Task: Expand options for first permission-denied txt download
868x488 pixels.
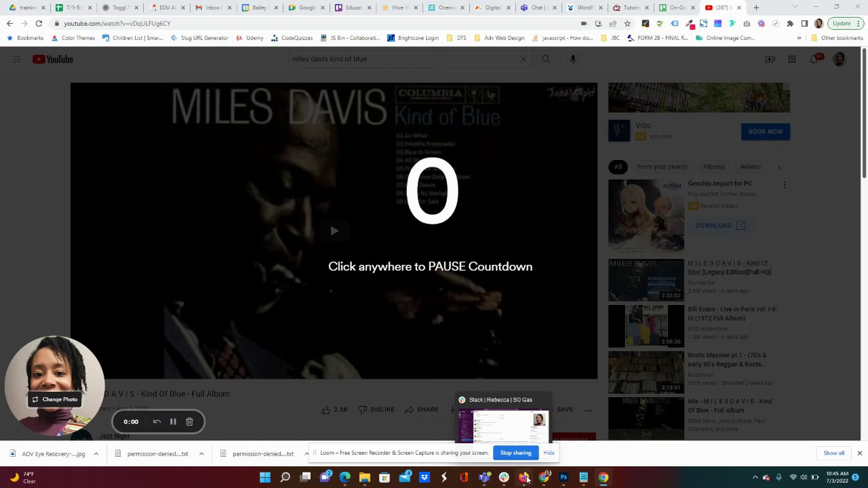Action: tap(201, 453)
